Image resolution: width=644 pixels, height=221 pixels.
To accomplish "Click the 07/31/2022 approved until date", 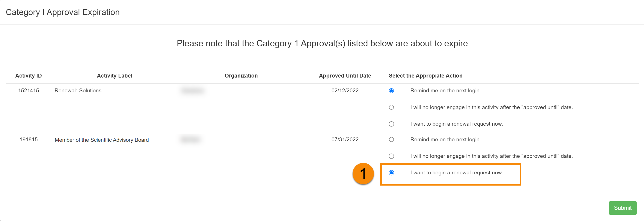I will pyautogui.click(x=345, y=139).
